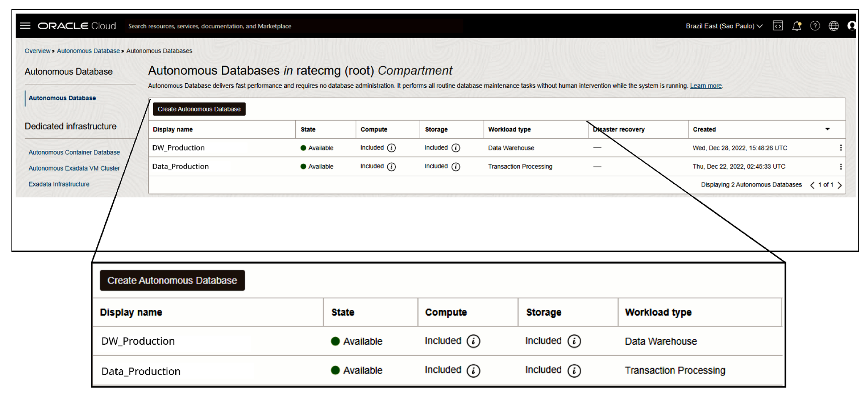Show Storage info for DW_Production in upper table
Image resolution: width=868 pixels, height=396 pixels.
coord(456,148)
